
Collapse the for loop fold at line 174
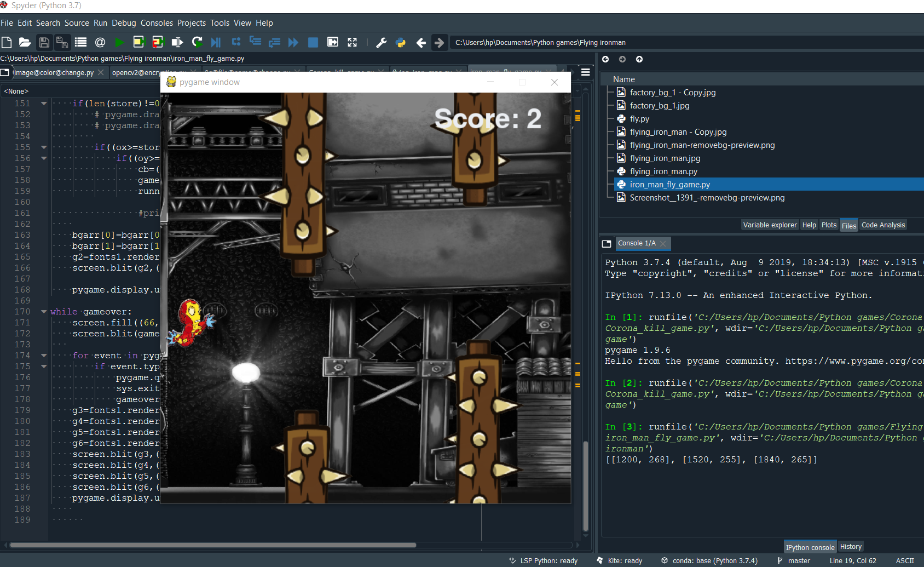click(x=44, y=355)
